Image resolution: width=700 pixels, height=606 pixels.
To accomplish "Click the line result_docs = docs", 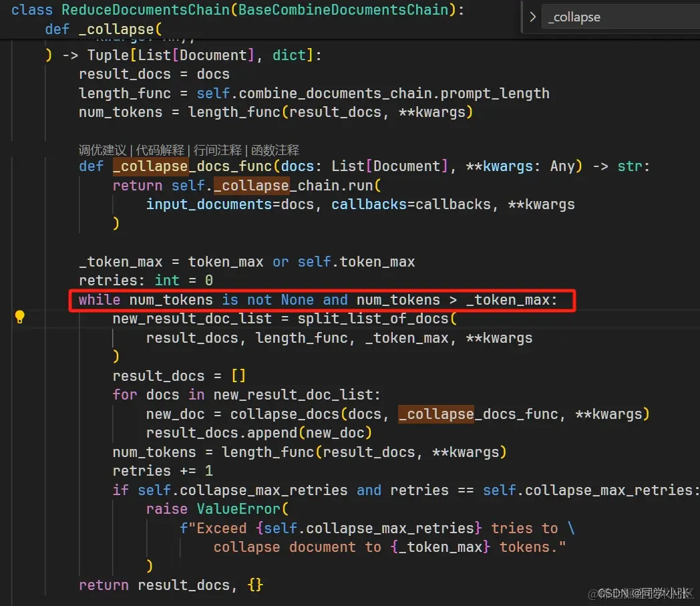I will (154, 74).
